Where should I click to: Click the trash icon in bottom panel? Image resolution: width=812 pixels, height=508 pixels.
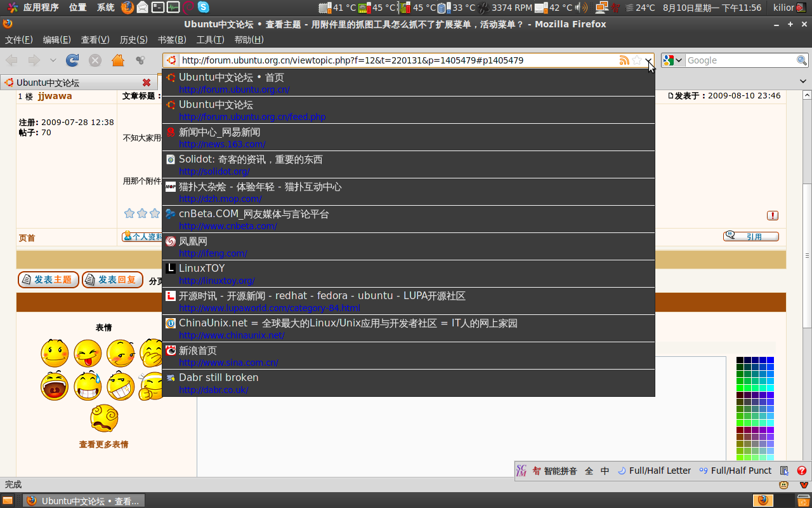[x=803, y=500]
